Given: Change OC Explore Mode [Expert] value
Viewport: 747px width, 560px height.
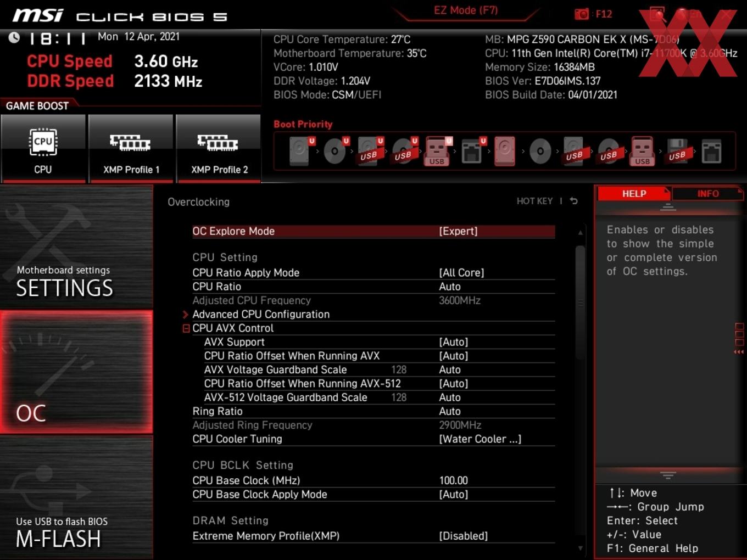Looking at the screenshot, I should 458,231.
